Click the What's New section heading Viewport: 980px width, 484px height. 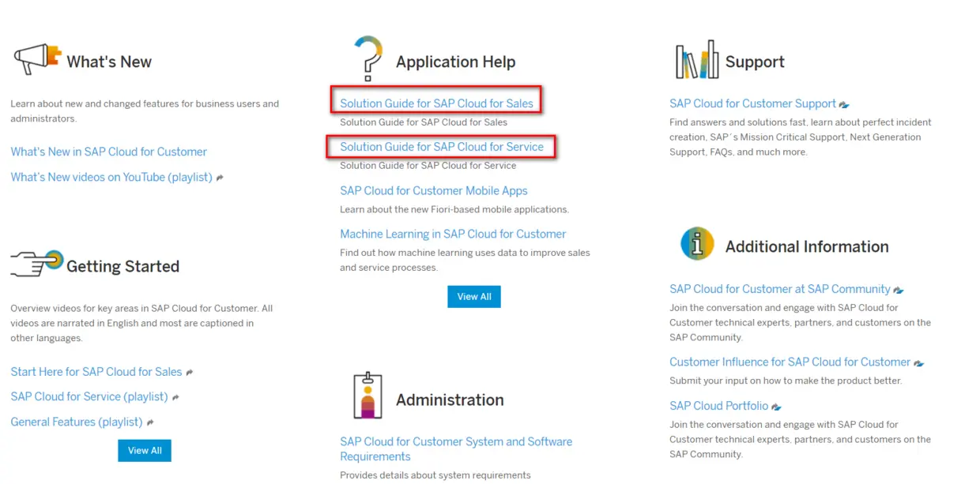tap(109, 62)
